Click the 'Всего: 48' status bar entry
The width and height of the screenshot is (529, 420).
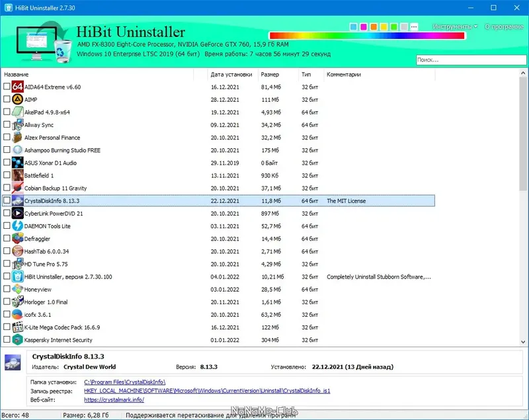tap(15, 415)
